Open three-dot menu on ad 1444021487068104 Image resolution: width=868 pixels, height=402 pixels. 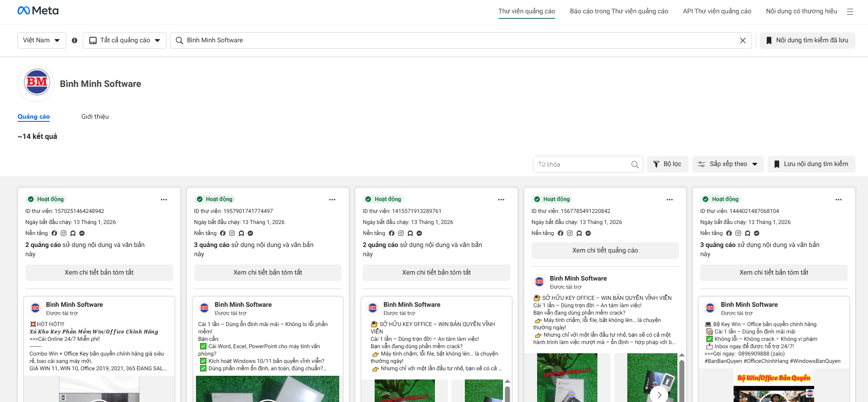tap(839, 200)
